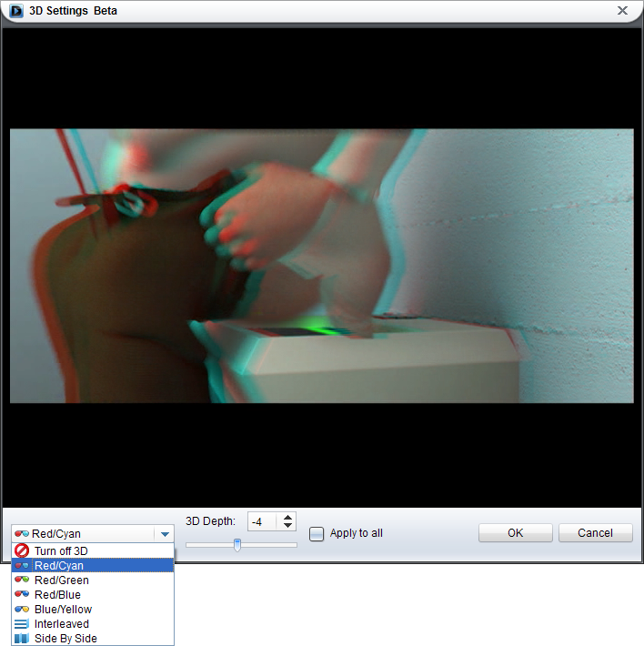Viewport: 644px width, 646px height.
Task: Click the 3D Depth slider handle
Action: [237, 545]
